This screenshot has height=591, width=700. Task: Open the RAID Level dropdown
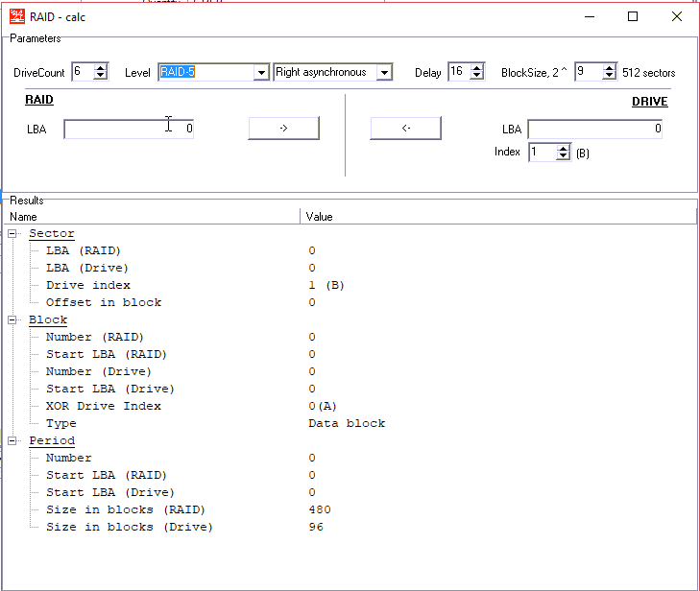click(x=260, y=73)
